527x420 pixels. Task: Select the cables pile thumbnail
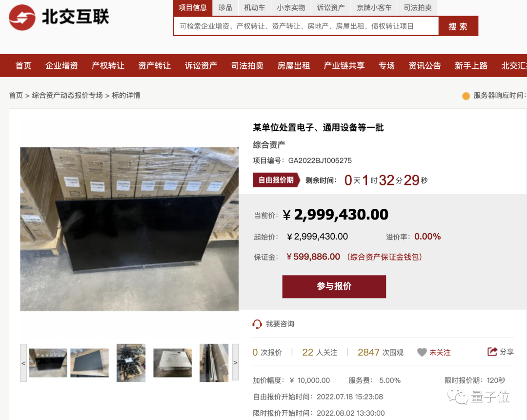tap(131, 363)
